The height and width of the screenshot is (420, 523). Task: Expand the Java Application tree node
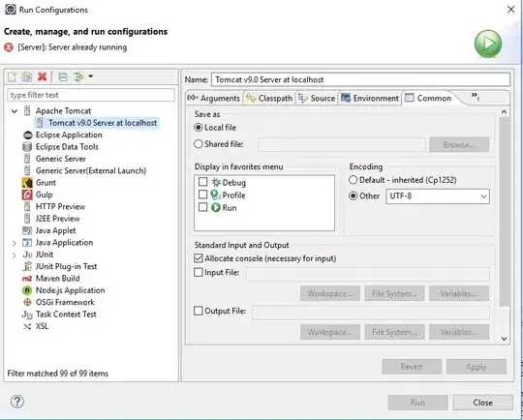click(x=14, y=243)
